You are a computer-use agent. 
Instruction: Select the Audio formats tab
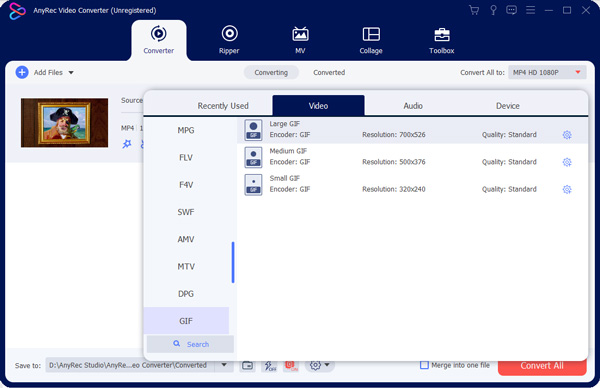(413, 106)
